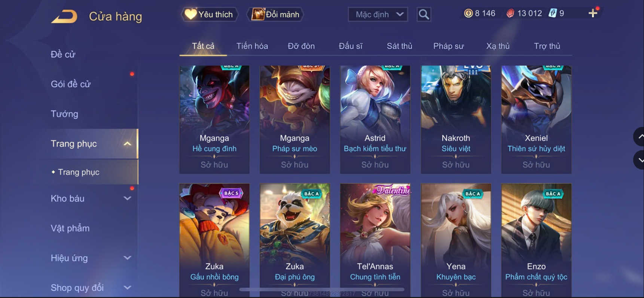This screenshot has height=298, width=644.
Task: Open the Mặc định sort dropdown
Action: (378, 15)
